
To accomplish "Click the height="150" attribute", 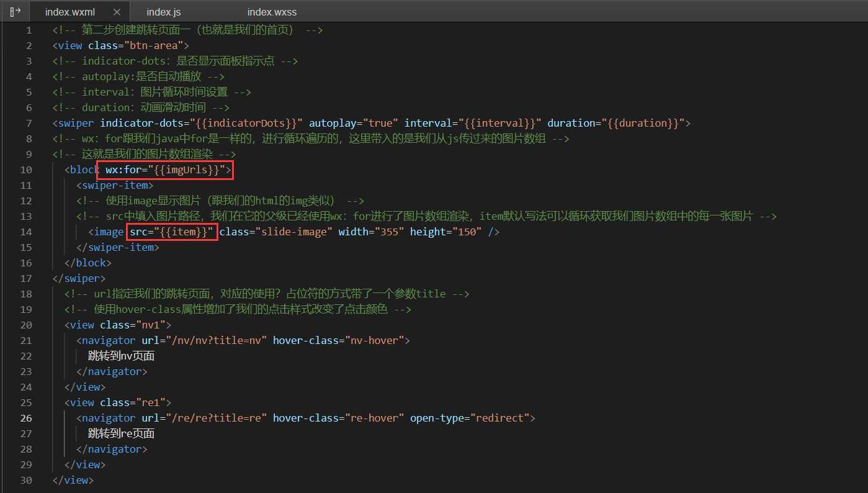I will 445,232.
